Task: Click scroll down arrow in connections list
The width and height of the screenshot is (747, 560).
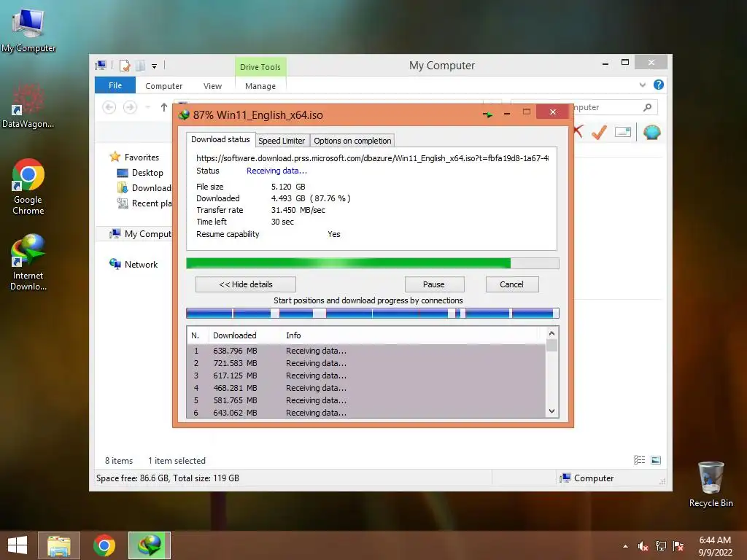Action: [x=551, y=411]
